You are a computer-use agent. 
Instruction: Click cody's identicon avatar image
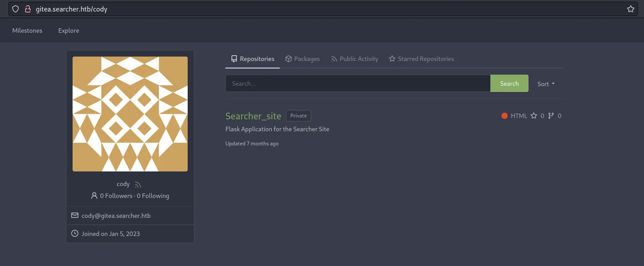point(130,114)
